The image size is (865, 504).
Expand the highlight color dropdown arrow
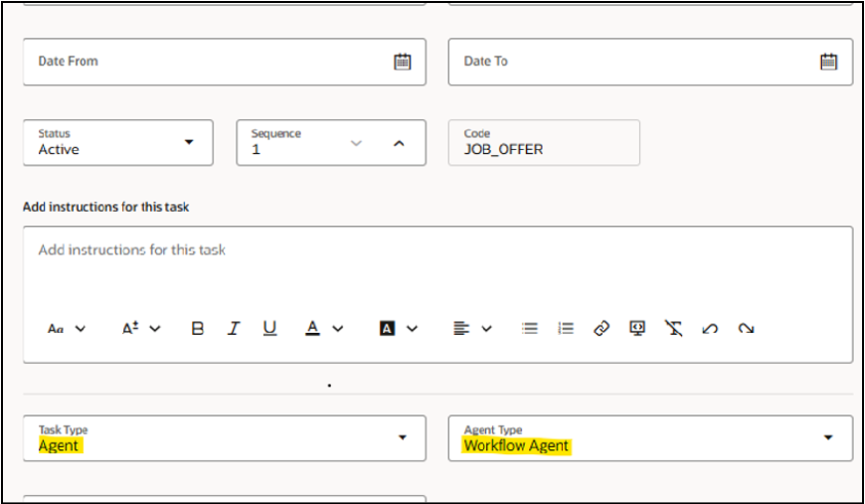pos(412,329)
